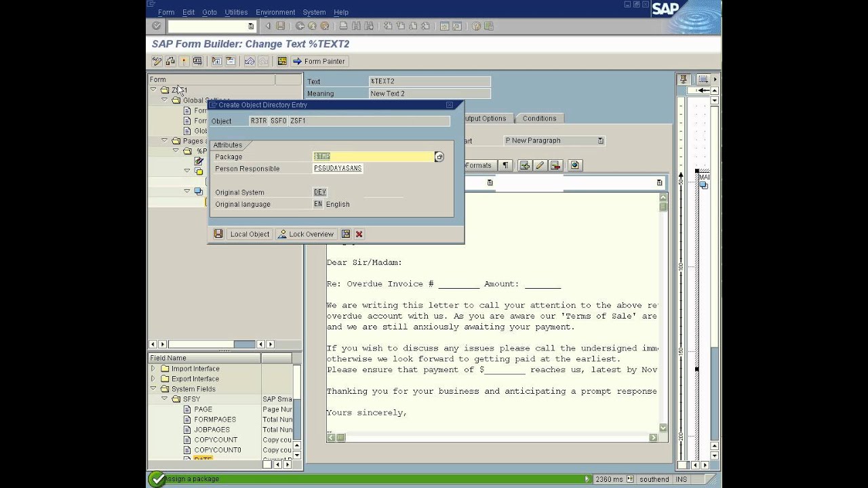Click the Collapse subtree toolbar icon

[231, 61]
